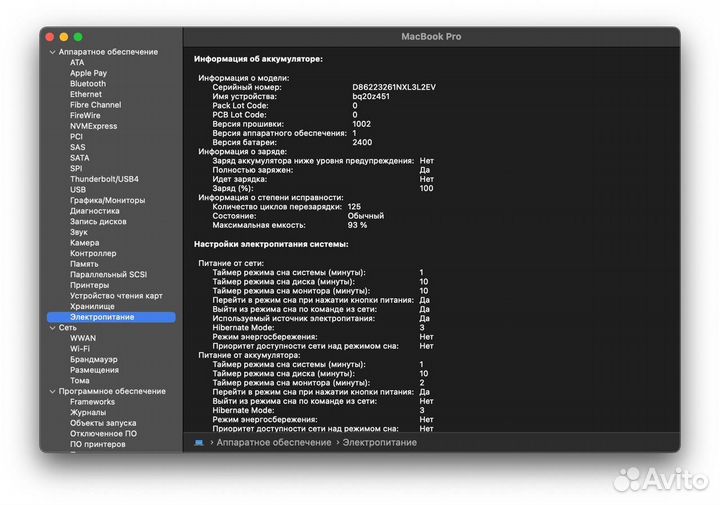Image resolution: width=720 pixels, height=505 pixels.
Task: Open the Хранилище entry
Action: pos(92,306)
